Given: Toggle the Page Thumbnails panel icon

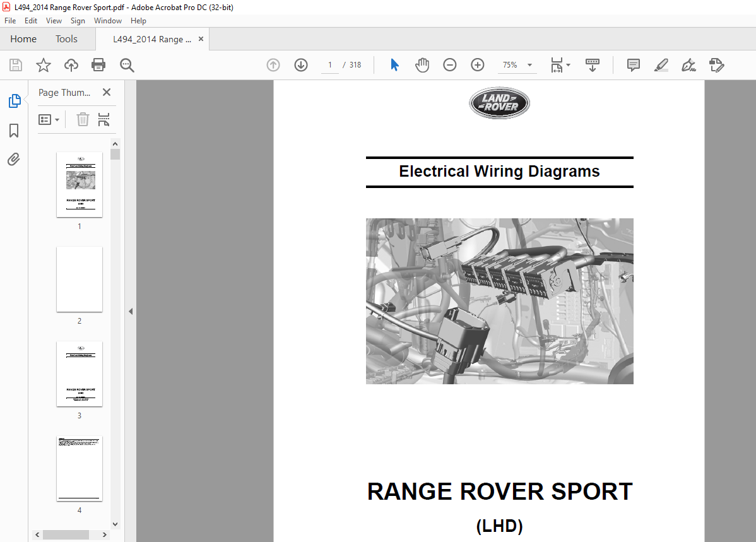Looking at the screenshot, I should [x=14, y=101].
